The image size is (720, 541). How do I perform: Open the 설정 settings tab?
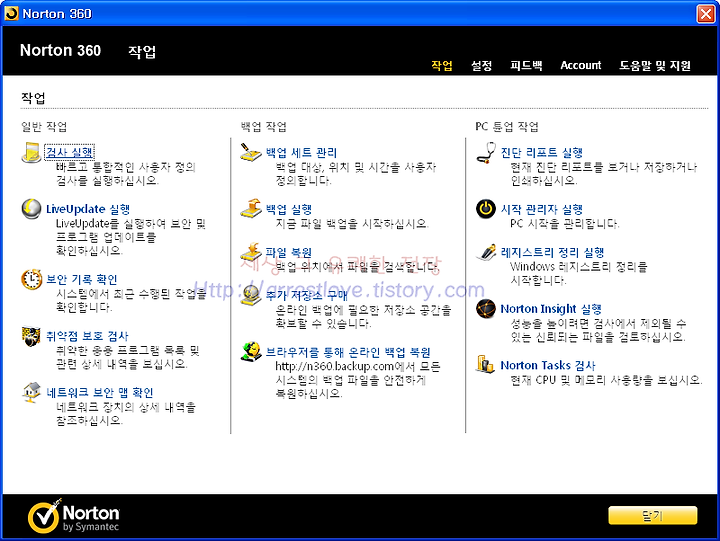pyautogui.click(x=481, y=65)
